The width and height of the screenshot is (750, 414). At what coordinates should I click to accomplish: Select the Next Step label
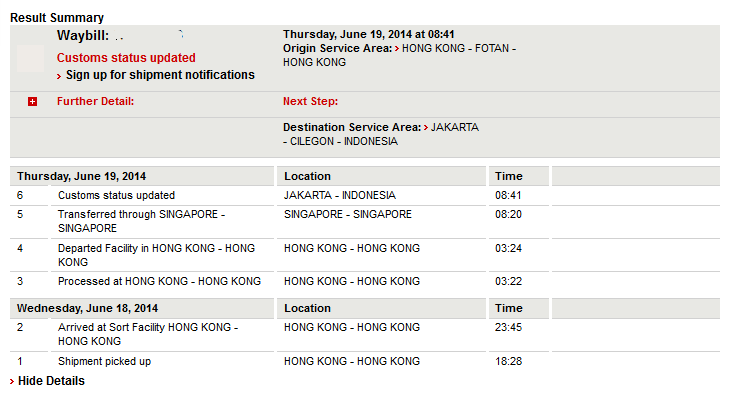coord(310,101)
